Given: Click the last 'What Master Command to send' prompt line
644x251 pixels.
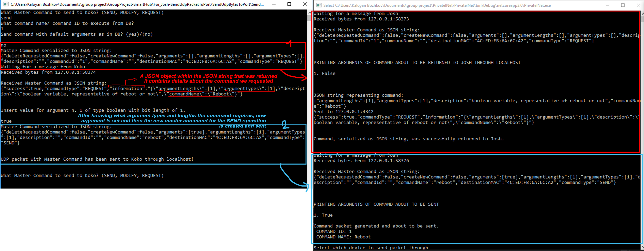Looking at the screenshot, I should tap(82, 175).
